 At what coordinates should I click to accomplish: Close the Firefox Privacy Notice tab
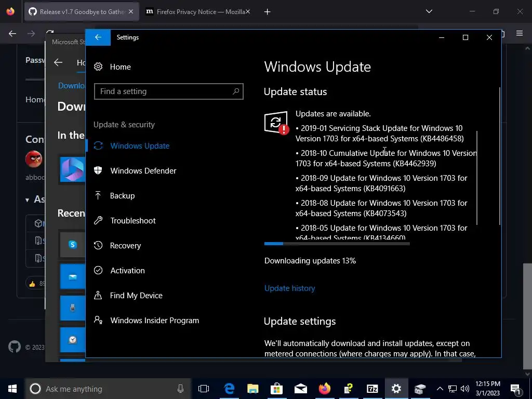(248, 12)
